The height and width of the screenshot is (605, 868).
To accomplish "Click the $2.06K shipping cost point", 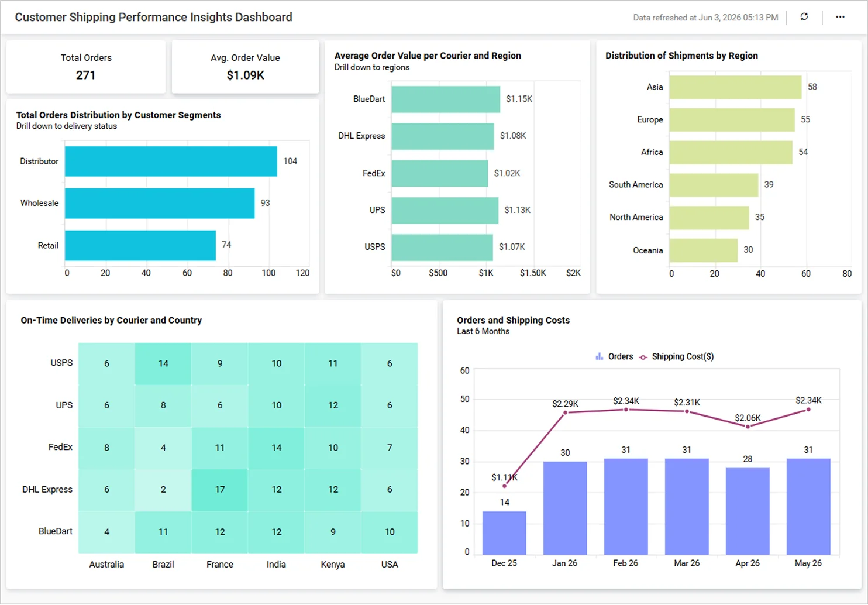I will [748, 427].
